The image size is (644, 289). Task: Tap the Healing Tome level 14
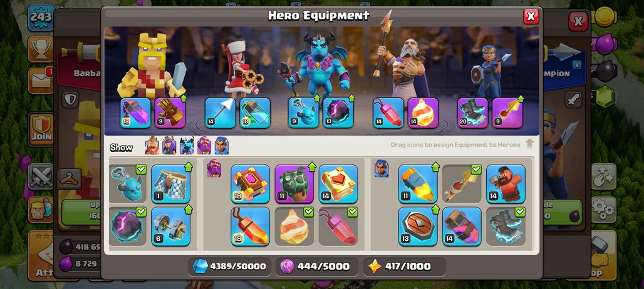tap(338, 184)
